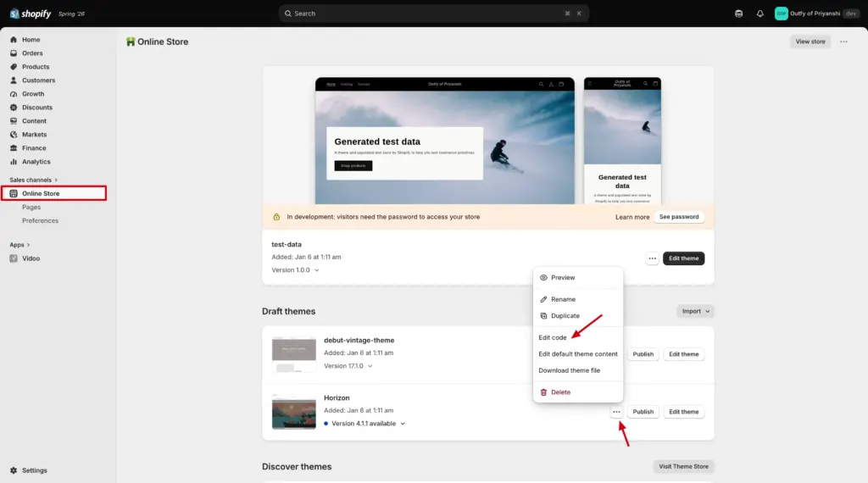Go to Analytics in the sidebar
868x483 pixels.
coord(36,162)
